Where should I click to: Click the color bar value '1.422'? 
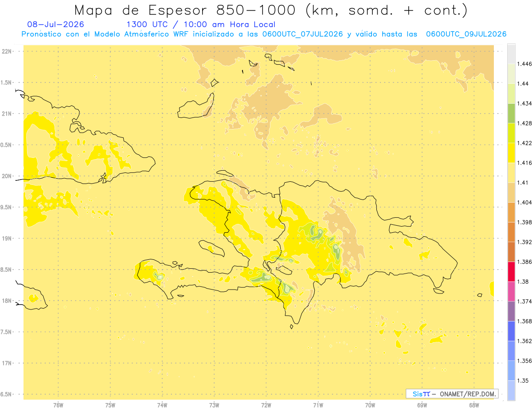coord(524,143)
